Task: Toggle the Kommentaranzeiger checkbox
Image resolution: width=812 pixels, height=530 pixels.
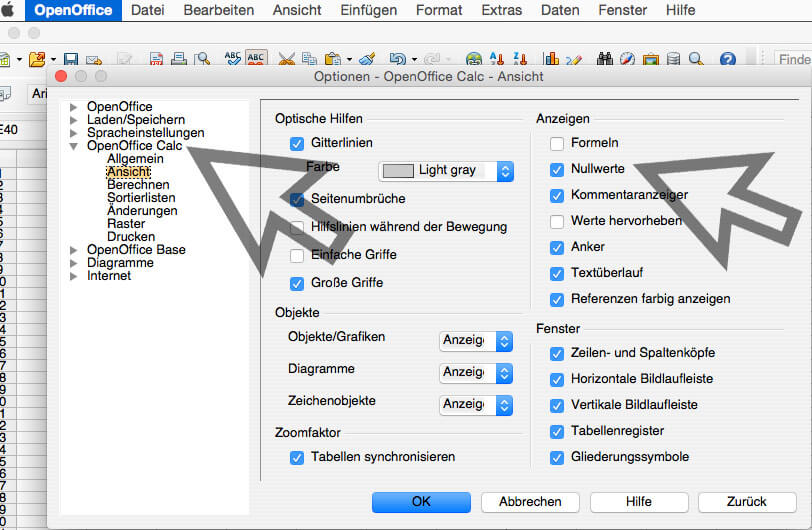Action: coord(557,195)
